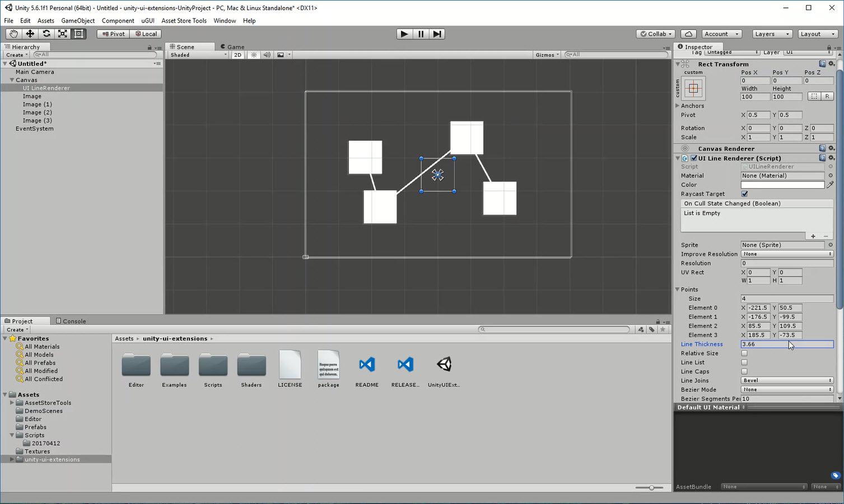Open Shaded draw mode dropdown

point(198,55)
